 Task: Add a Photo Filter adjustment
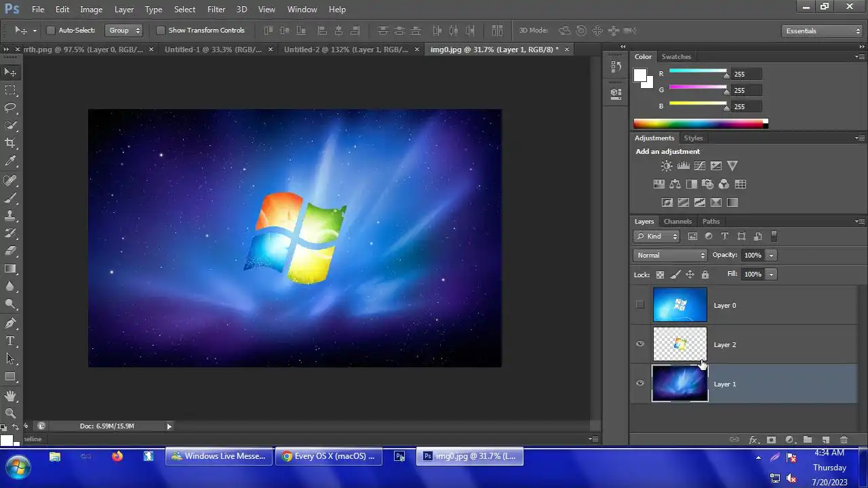(707, 184)
